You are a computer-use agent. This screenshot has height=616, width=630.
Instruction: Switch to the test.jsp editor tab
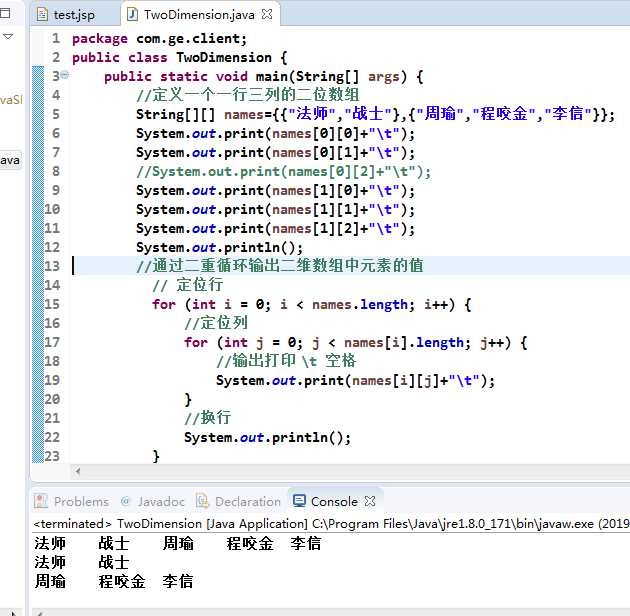pyautogui.click(x=74, y=15)
